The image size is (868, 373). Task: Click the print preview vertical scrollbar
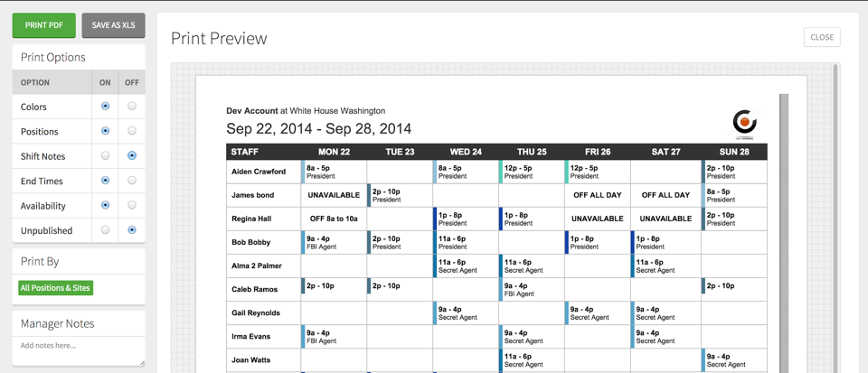point(837,219)
